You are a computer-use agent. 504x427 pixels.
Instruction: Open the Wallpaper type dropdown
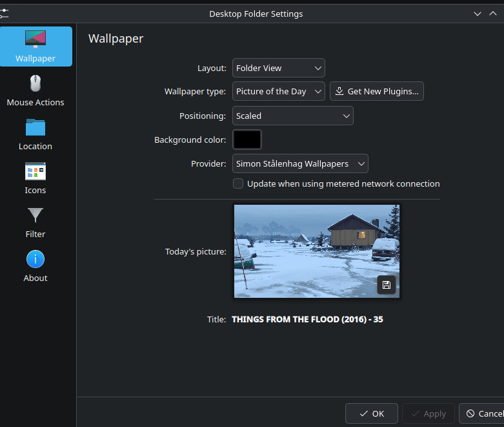[x=278, y=91]
